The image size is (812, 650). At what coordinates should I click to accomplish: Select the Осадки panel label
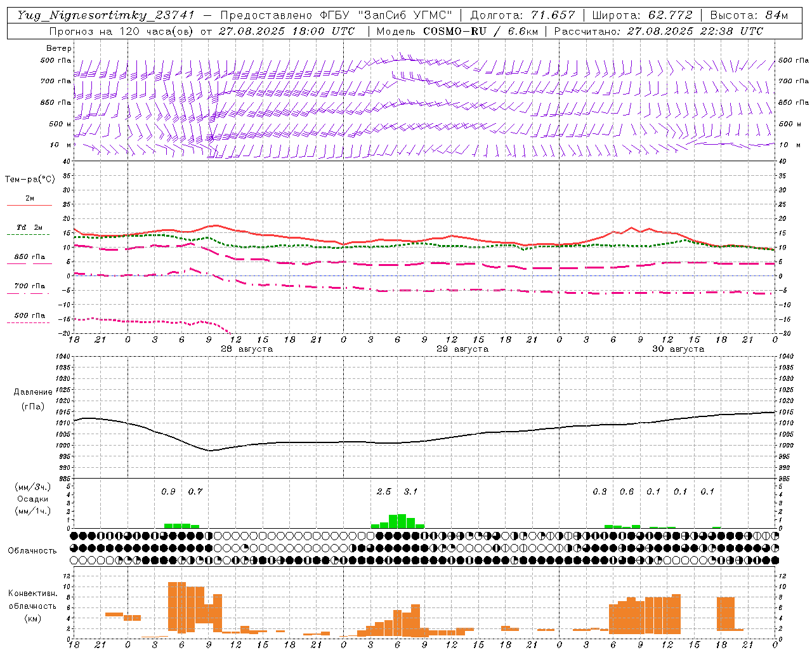tap(32, 499)
